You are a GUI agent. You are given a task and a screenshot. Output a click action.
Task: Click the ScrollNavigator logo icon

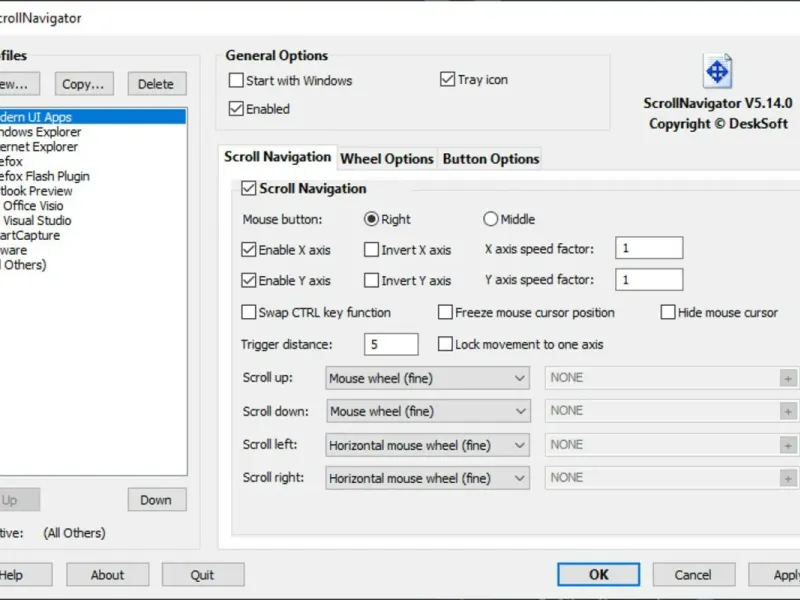[718, 71]
